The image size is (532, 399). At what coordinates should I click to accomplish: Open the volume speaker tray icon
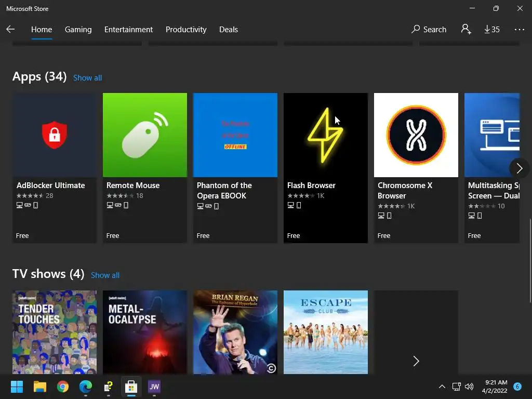click(x=469, y=387)
